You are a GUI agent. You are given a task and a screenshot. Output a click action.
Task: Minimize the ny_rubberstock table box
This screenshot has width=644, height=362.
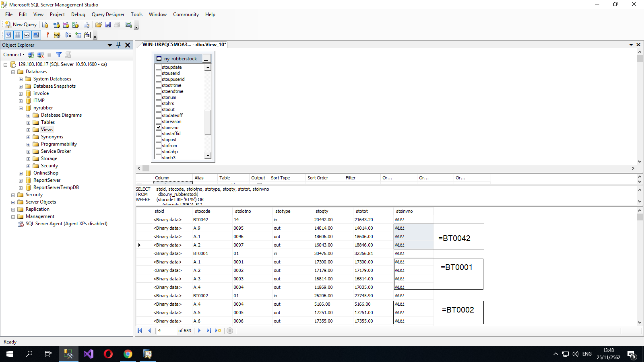[206, 59]
